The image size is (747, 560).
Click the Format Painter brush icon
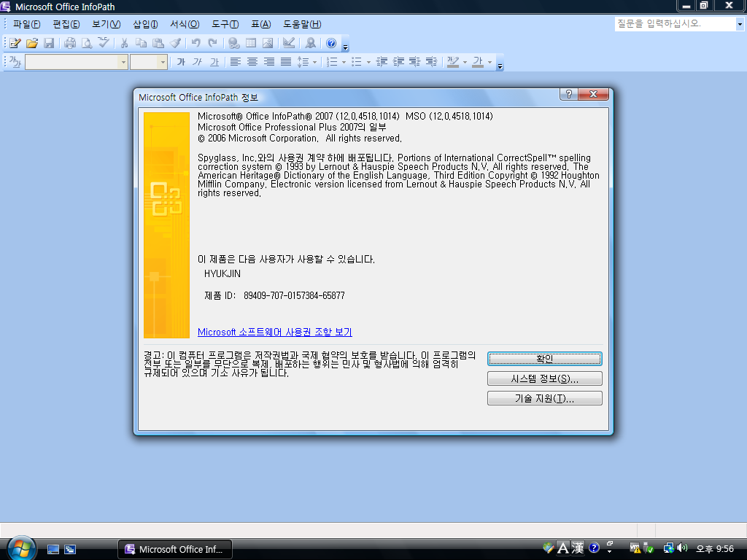(175, 43)
